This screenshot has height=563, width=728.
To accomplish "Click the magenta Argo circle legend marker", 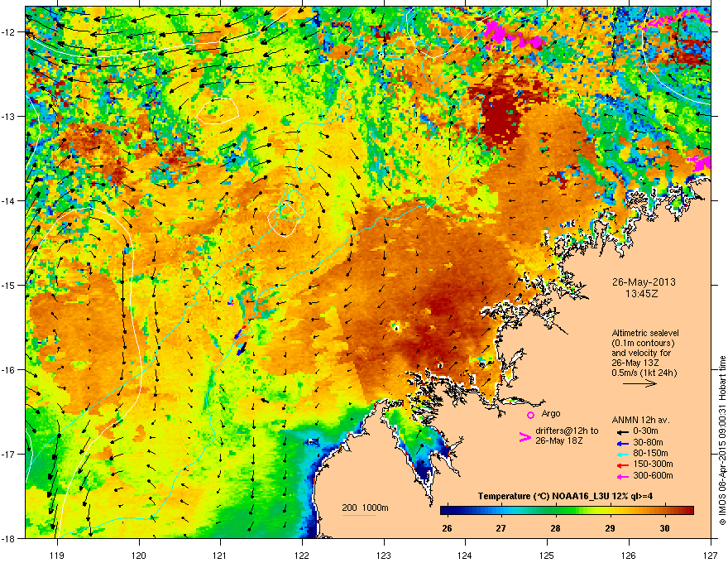I will tap(530, 415).
